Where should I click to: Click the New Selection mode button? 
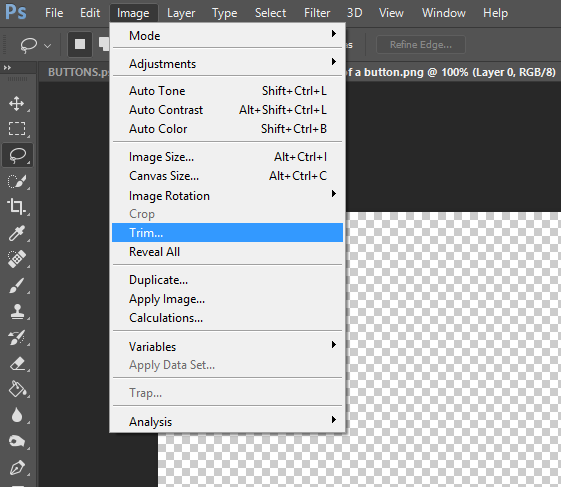(x=80, y=44)
